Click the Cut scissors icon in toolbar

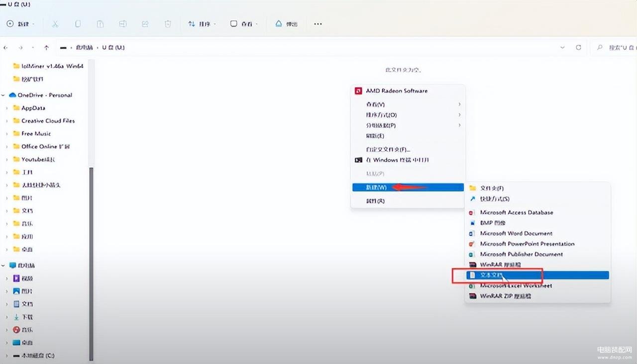(55, 24)
